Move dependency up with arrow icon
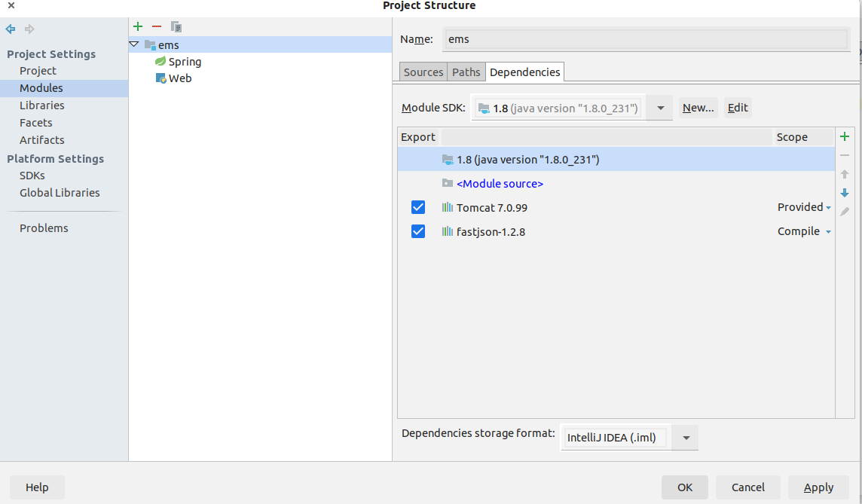862x504 pixels. [x=845, y=174]
